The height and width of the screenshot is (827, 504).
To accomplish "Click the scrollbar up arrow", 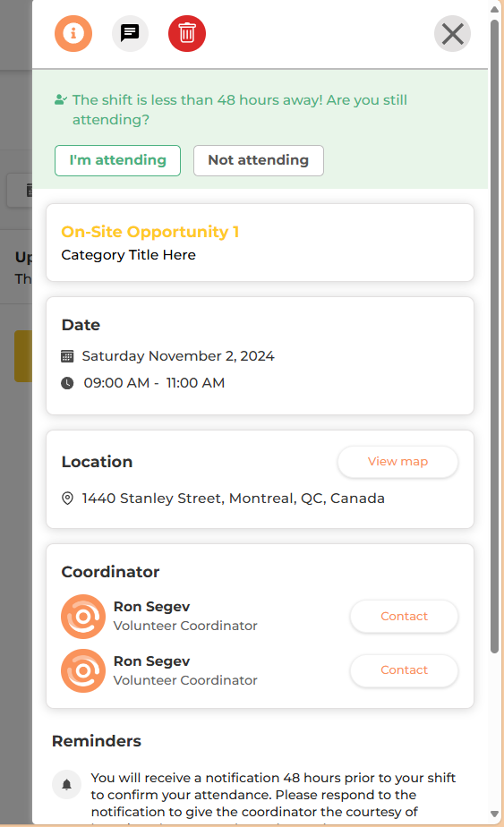I will pyautogui.click(x=494, y=9).
